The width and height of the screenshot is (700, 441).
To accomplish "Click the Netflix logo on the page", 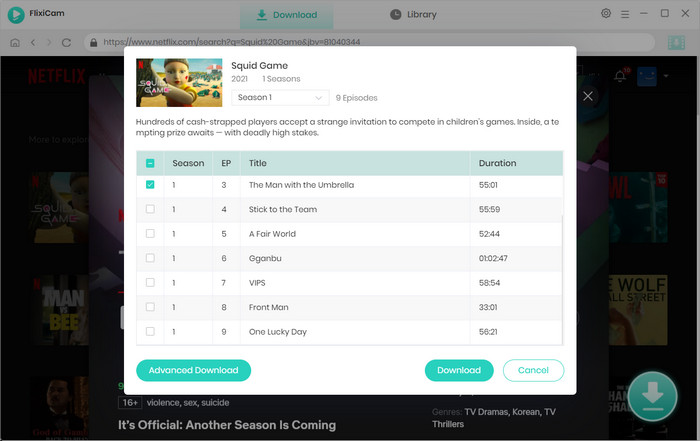I will pyautogui.click(x=56, y=76).
